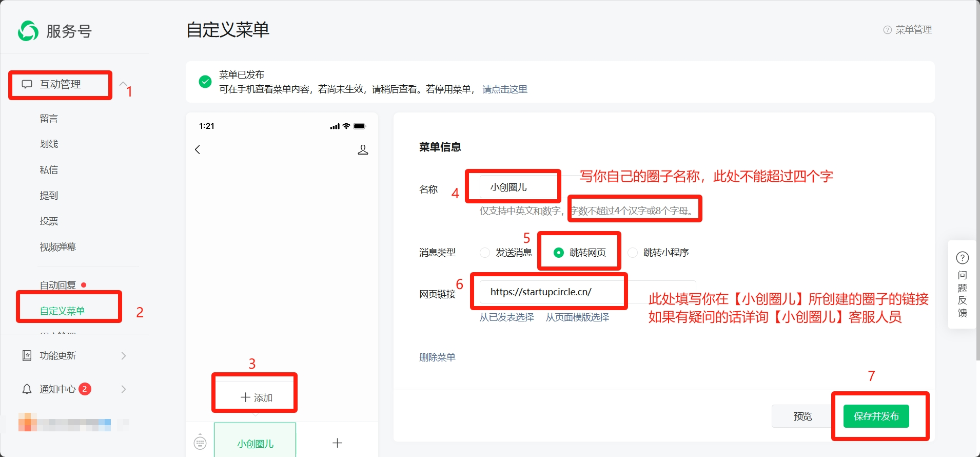Viewport: 980px width, 457px height.
Task: Collapse the 互动管理 section chevron
Action: [123, 84]
